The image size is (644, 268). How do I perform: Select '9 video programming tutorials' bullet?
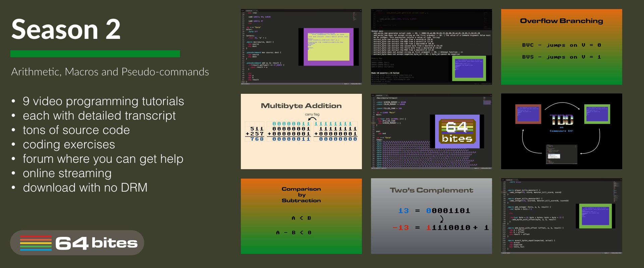(103, 101)
